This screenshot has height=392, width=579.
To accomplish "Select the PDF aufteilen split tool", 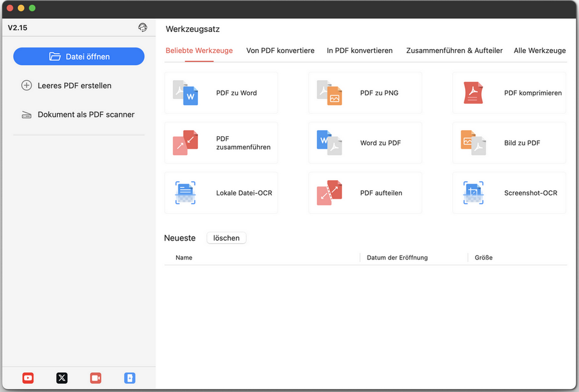I will 365,193.
